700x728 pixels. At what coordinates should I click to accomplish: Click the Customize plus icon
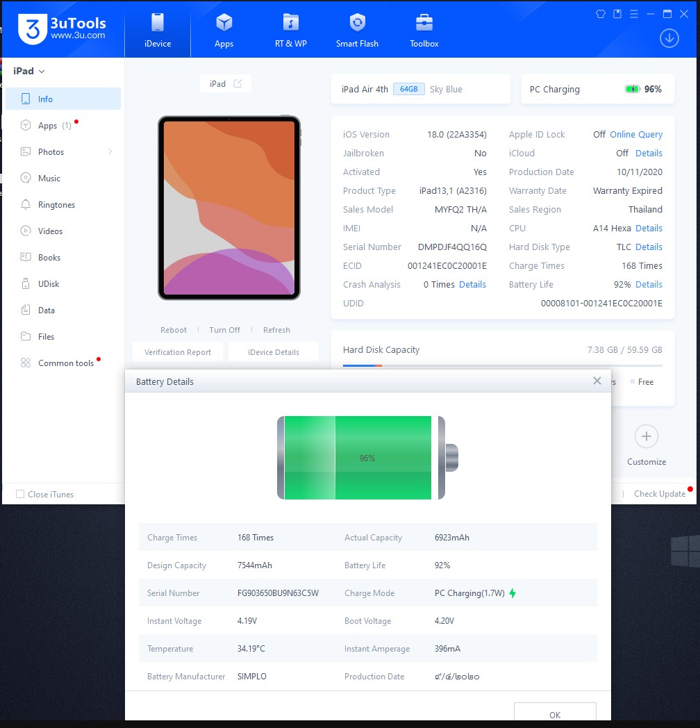[x=646, y=436]
